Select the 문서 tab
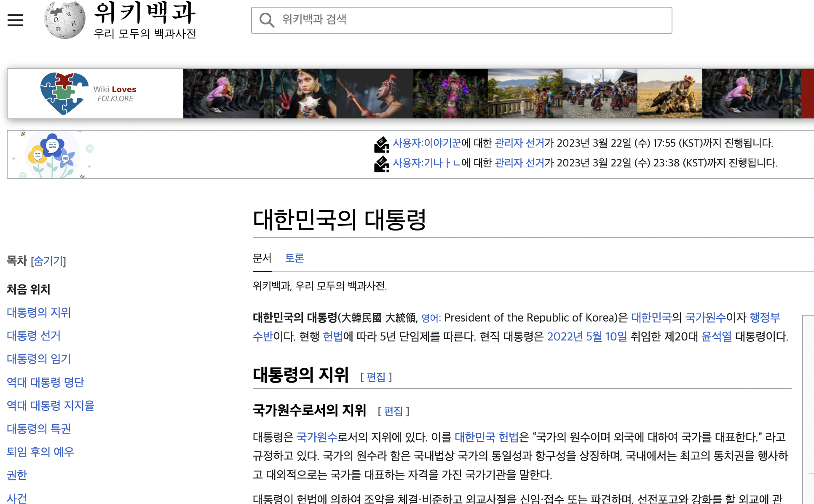The image size is (814, 504). tap(262, 258)
